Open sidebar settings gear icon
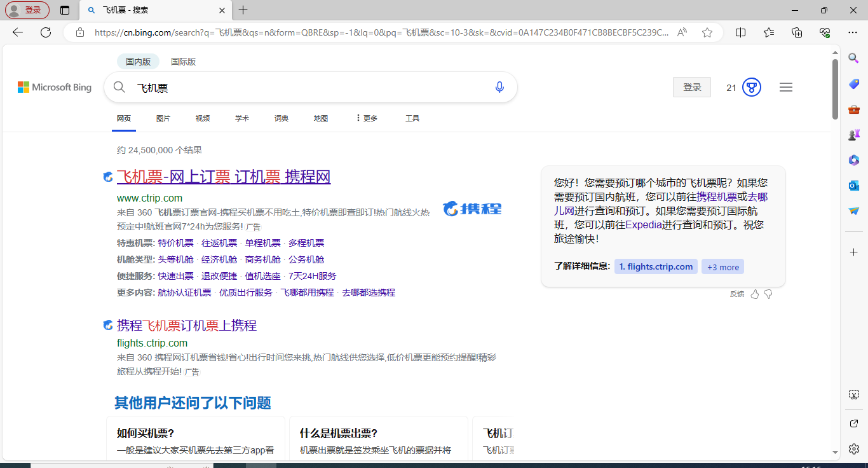868x468 pixels. tap(854, 448)
